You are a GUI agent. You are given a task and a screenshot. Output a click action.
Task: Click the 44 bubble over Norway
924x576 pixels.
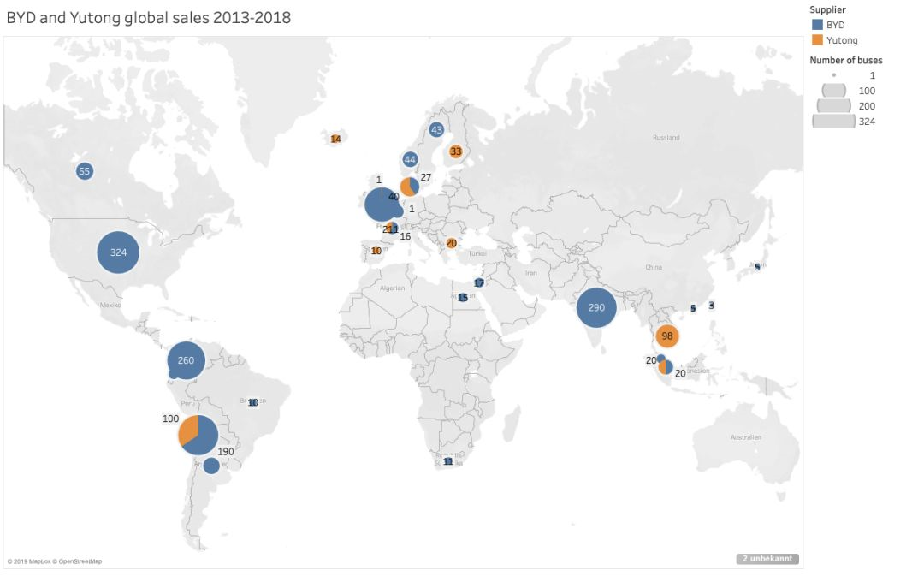410,159
